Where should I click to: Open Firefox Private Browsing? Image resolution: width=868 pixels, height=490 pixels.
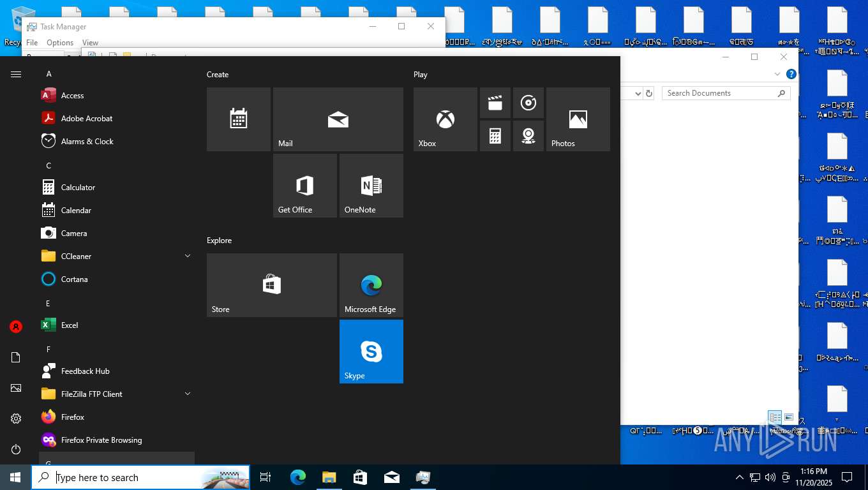[117, 440]
